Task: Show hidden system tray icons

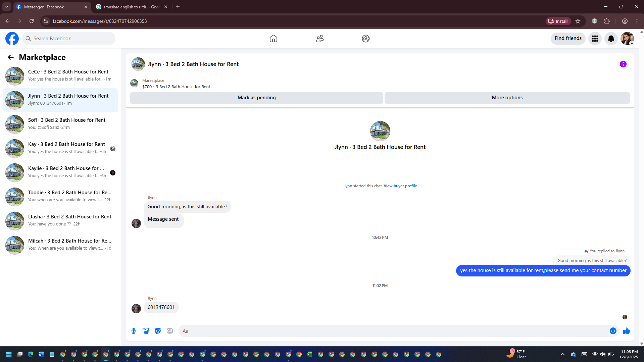Action: [x=563, y=354]
